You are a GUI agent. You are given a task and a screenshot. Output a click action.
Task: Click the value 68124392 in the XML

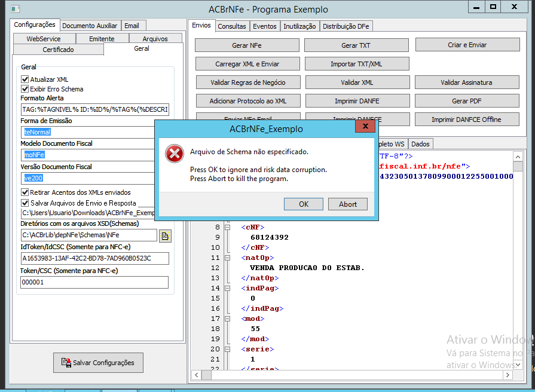coord(270,237)
